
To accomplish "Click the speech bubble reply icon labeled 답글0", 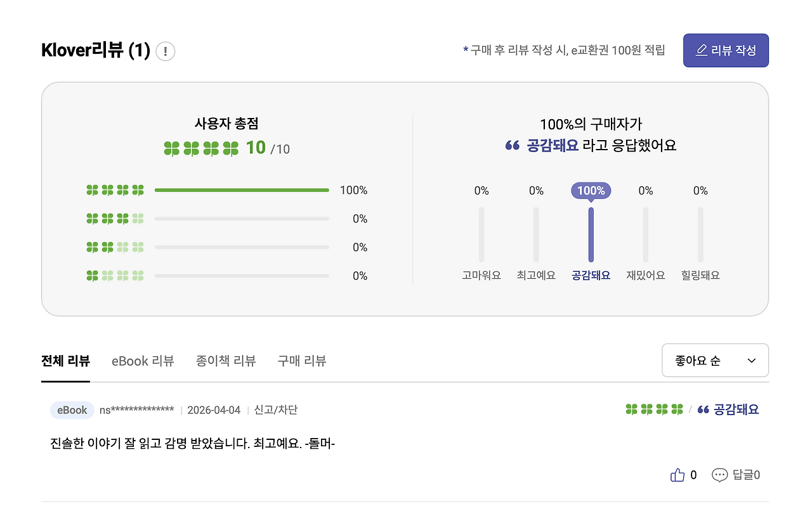I will click(x=719, y=474).
